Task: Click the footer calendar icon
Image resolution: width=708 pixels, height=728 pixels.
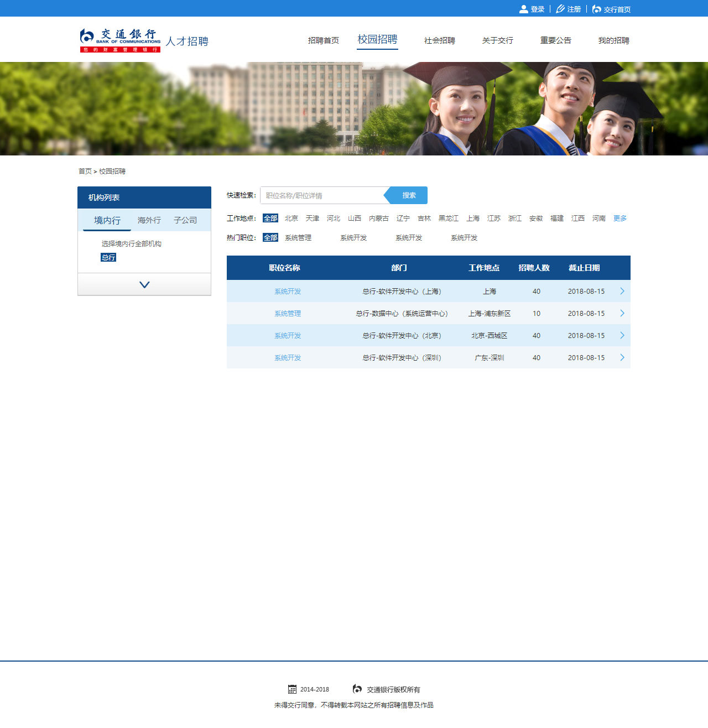Action: pos(292,689)
